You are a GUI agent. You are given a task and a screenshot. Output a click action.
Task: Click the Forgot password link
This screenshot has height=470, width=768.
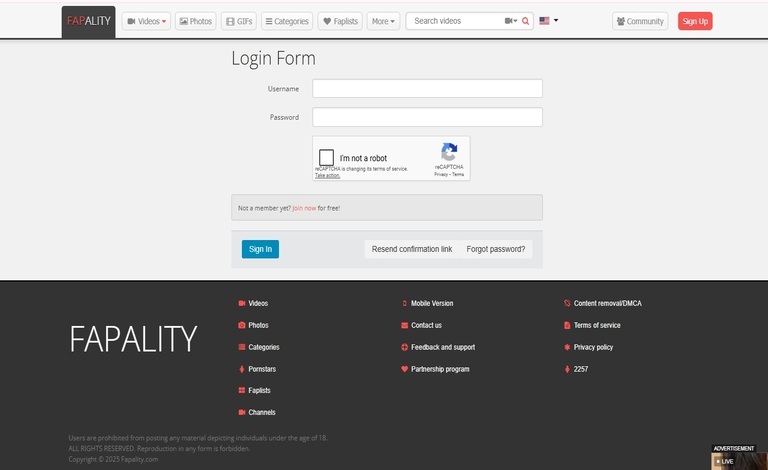pyautogui.click(x=495, y=249)
